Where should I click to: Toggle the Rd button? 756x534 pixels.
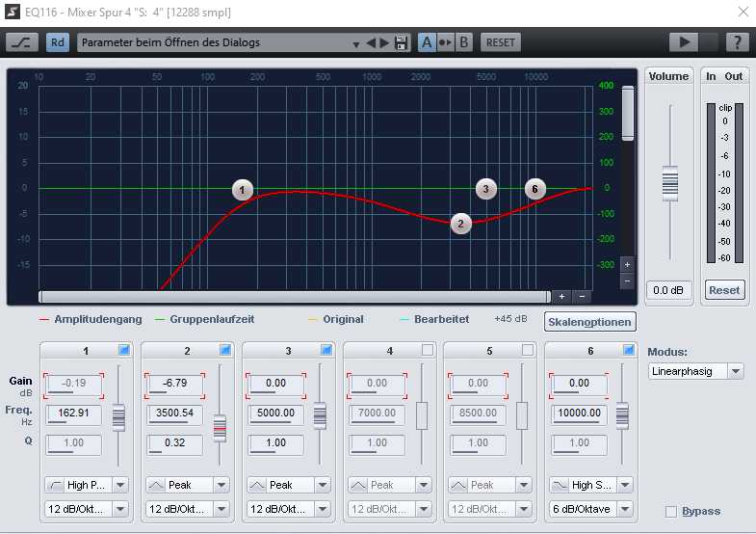[58, 42]
